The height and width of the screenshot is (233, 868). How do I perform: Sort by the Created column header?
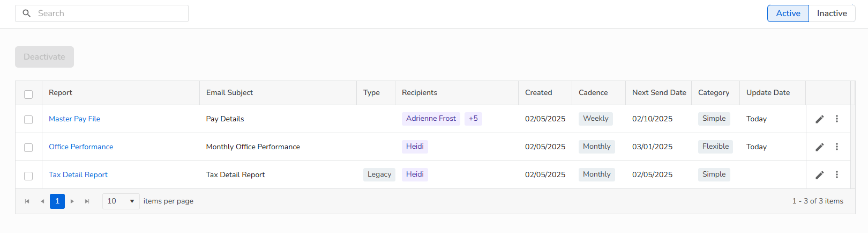538,92
